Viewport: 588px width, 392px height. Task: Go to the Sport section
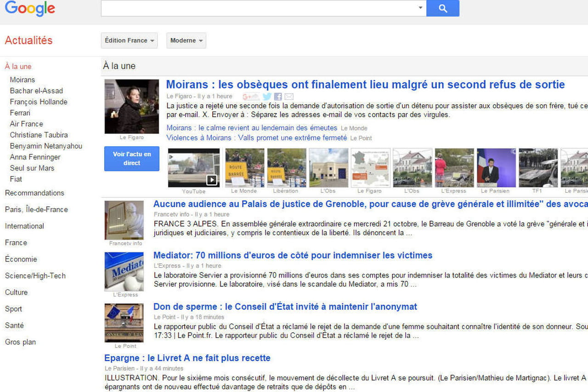[x=14, y=309]
